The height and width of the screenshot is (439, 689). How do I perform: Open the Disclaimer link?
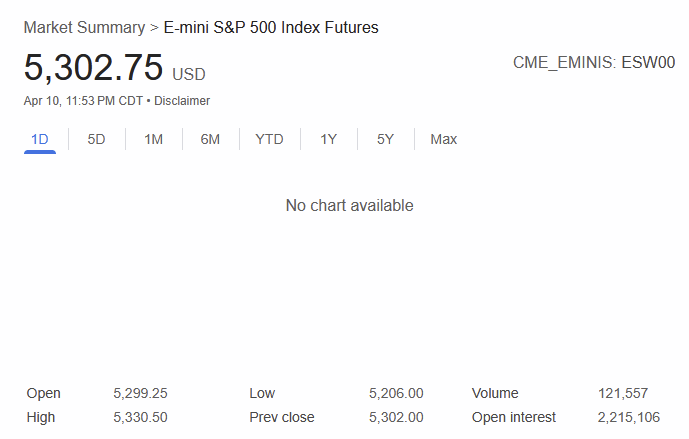coord(182,101)
